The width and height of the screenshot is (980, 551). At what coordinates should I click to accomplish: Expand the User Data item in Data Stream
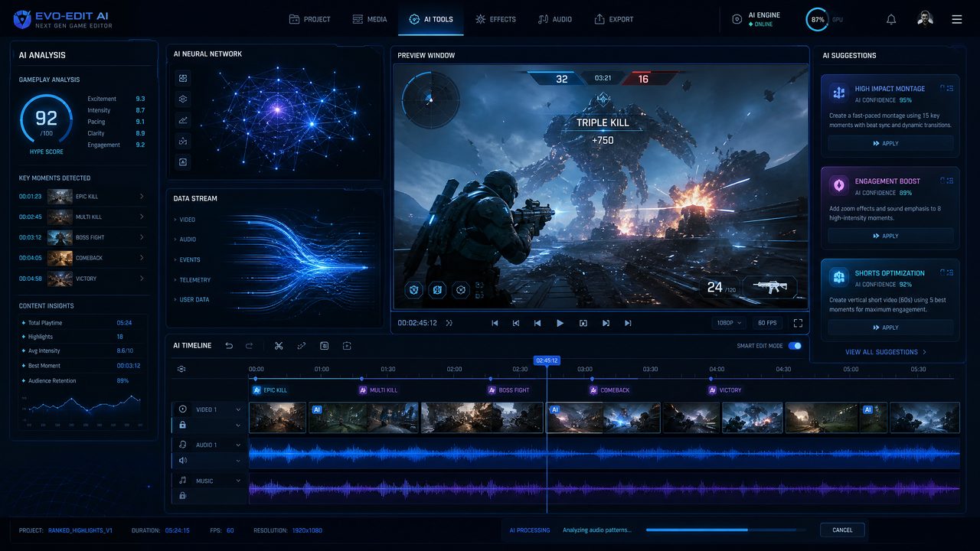pyautogui.click(x=191, y=300)
